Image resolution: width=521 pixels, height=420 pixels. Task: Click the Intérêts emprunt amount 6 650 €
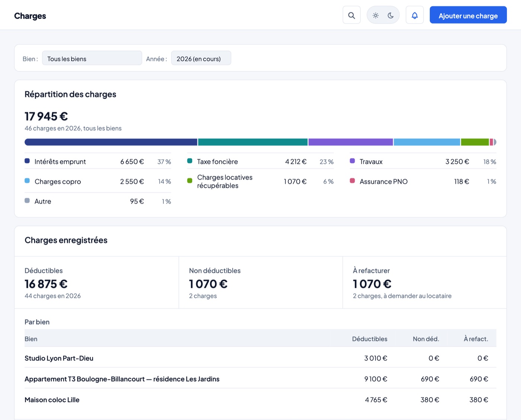[132, 162]
